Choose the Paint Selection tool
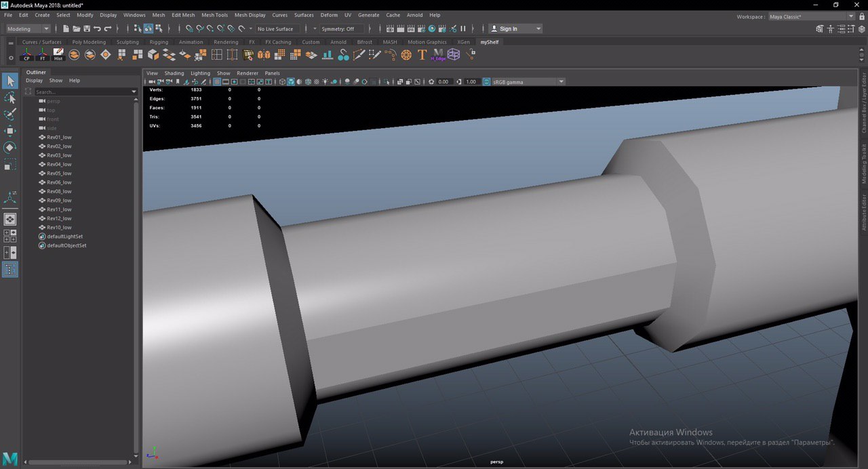 pyautogui.click(x=10, y=114)
